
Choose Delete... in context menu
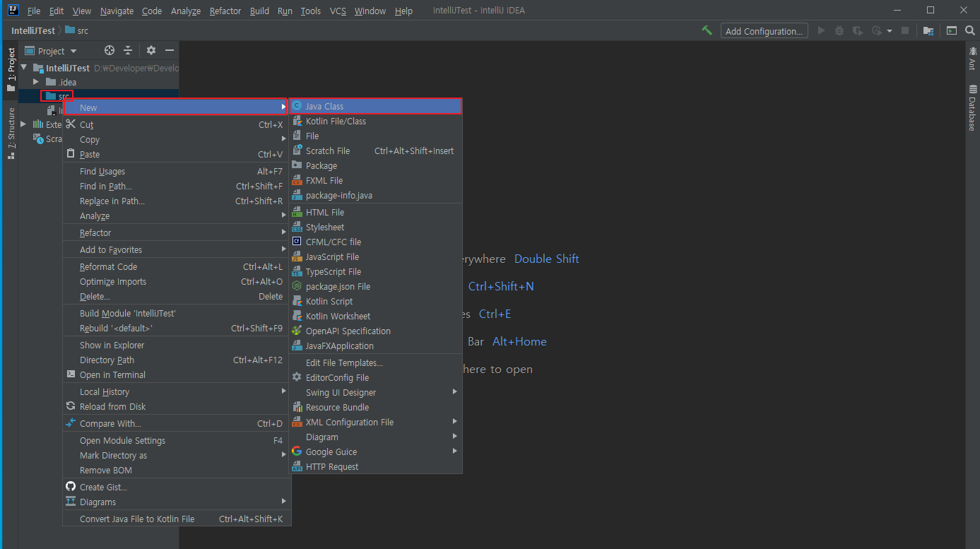pyautogui.click(x=175, y=296)
